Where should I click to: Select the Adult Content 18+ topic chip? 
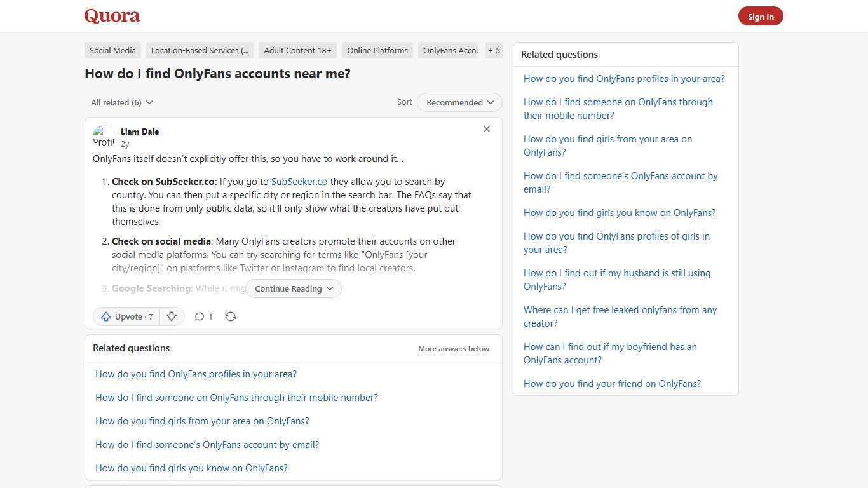(297, 50)
